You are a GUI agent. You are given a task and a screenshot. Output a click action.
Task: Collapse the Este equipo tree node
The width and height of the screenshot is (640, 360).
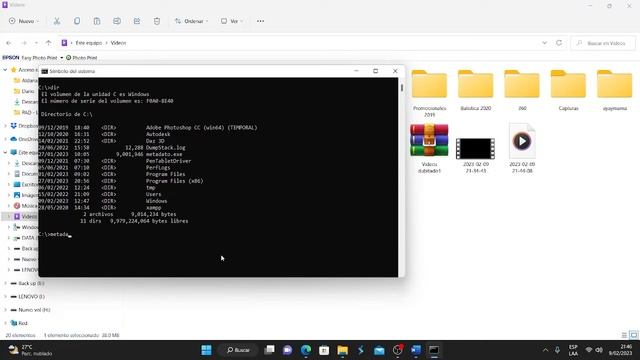5,152
